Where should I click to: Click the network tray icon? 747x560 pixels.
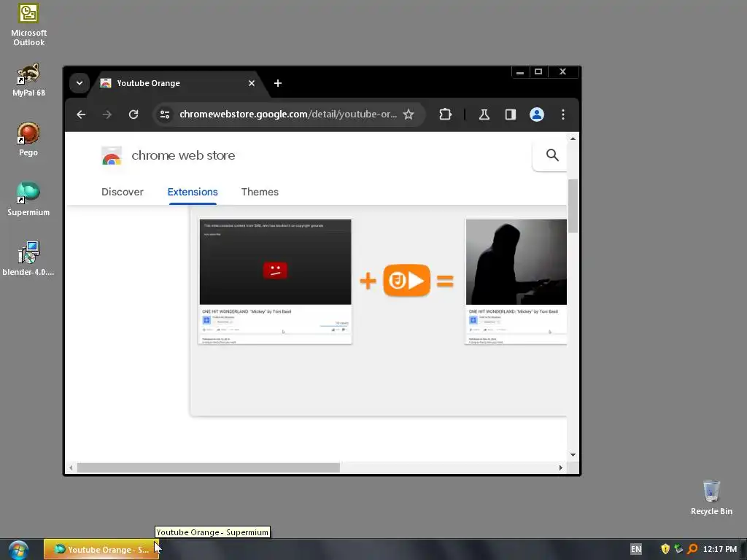[678, 549]
